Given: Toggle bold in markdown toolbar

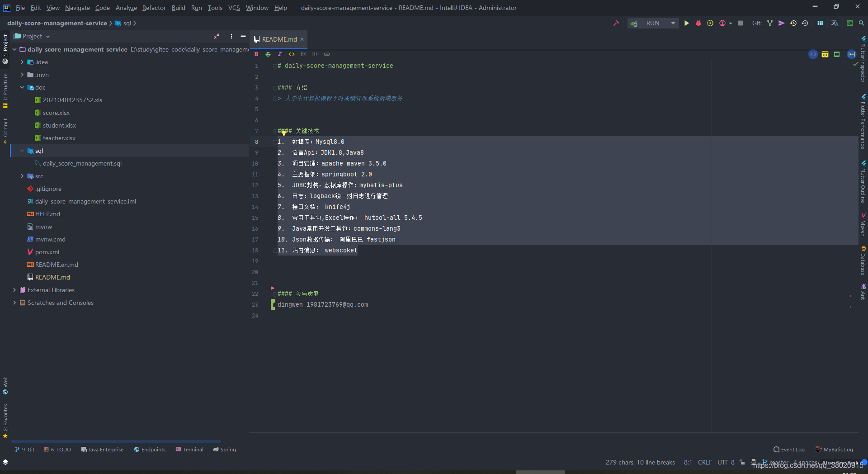Looking at the screenshot, I should point(256,54).
